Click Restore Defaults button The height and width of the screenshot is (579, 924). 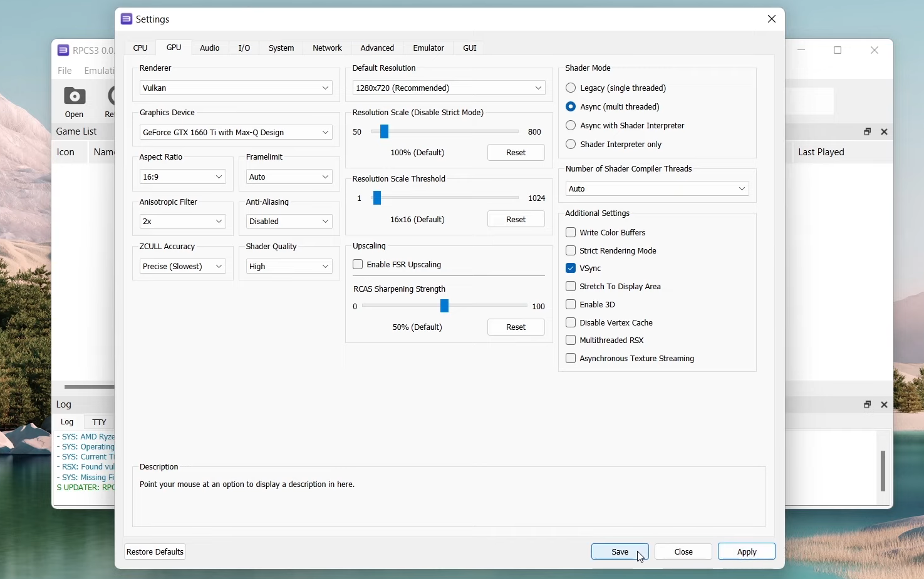pos(155,552)
